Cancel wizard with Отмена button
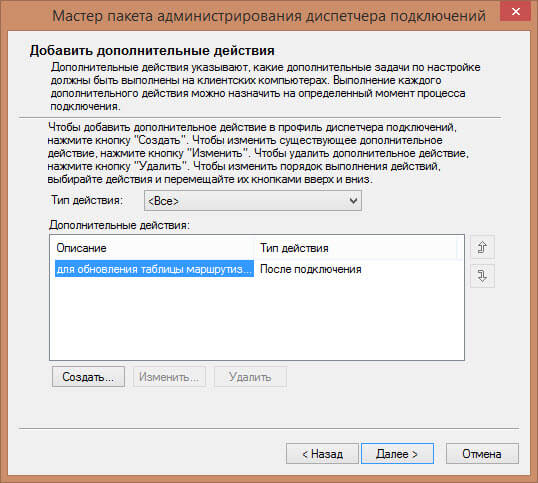This screenshot has height=483, width=538. tap(482, 453)
